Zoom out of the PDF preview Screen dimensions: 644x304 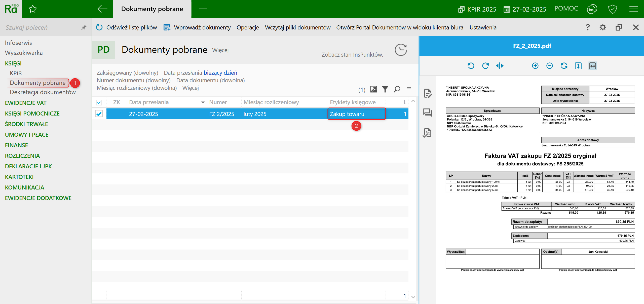[x=549, y=66]
